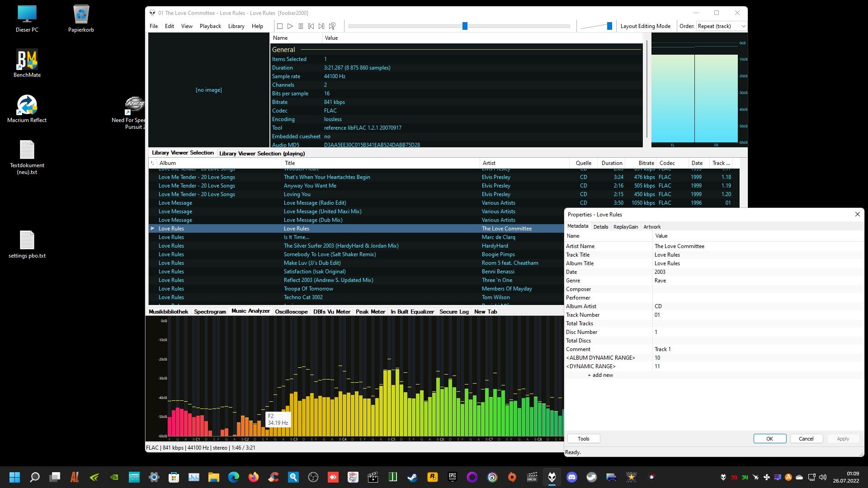The image size is (868, 488).
Task: Open the Details tab in Properties
Action: 601,227
